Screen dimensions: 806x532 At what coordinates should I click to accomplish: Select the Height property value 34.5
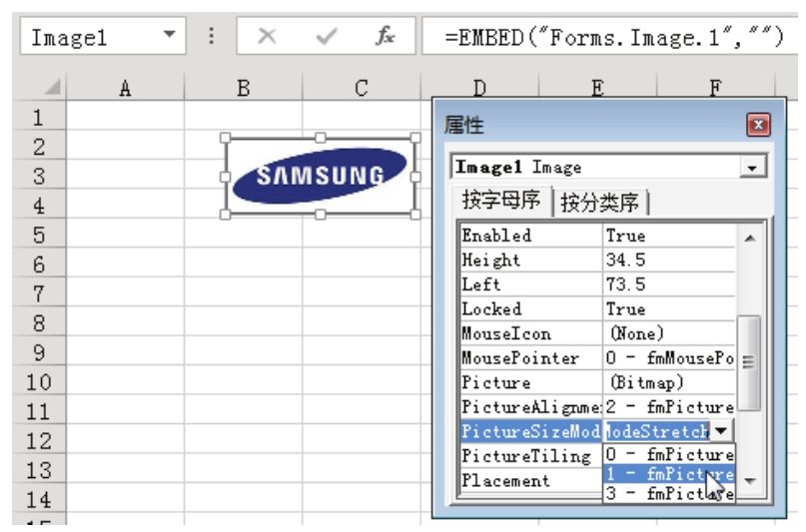click(668, 261)
